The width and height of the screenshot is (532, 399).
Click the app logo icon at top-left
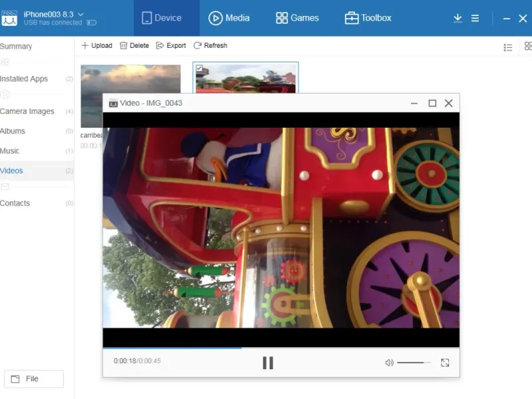[x=9, y=18]
